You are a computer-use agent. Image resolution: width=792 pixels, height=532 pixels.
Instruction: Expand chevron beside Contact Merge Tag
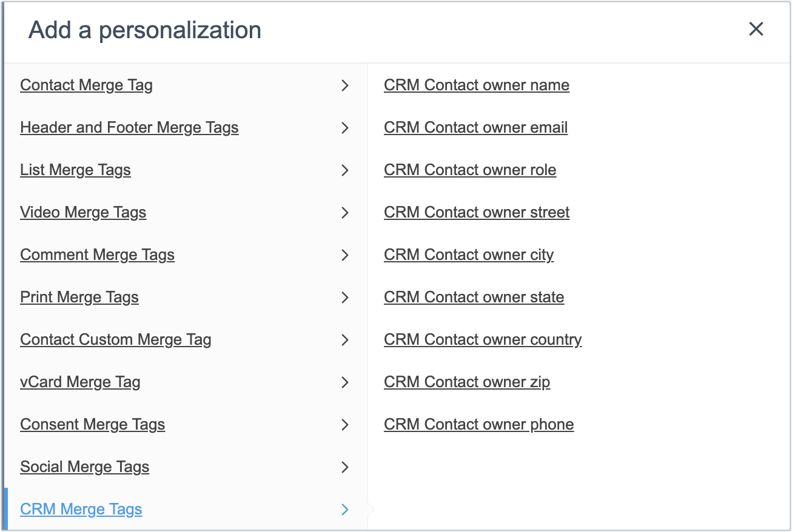click(345, 85)
